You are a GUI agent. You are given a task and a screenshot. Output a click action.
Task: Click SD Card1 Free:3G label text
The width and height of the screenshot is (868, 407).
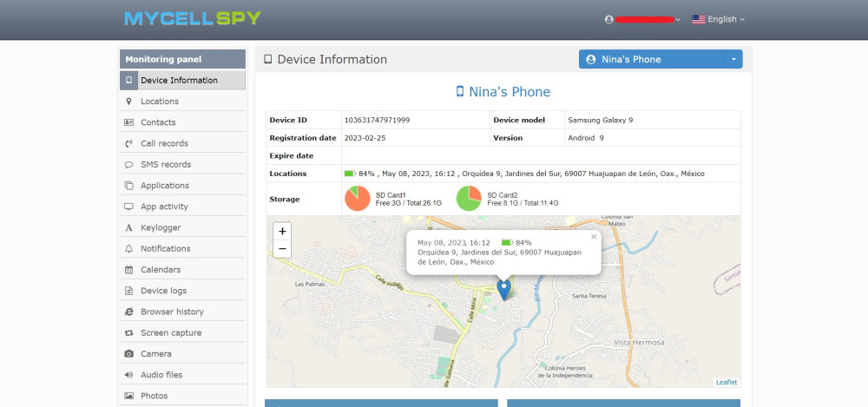point(409,203)
